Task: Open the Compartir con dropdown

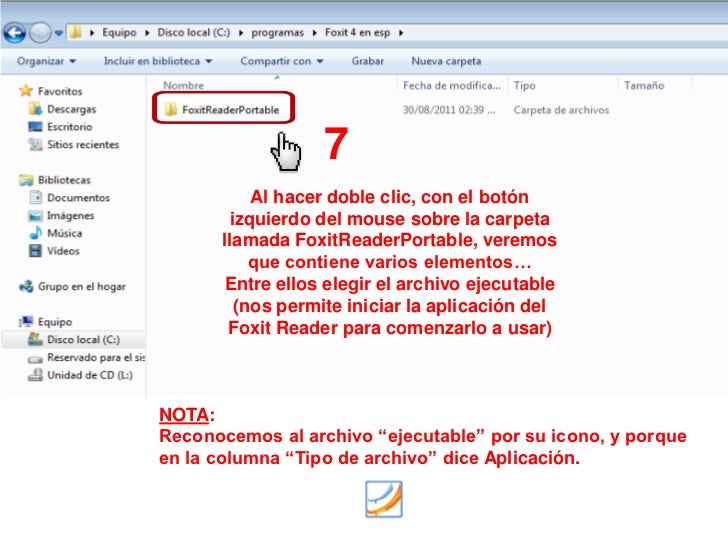Action: [x=281, y=61]
